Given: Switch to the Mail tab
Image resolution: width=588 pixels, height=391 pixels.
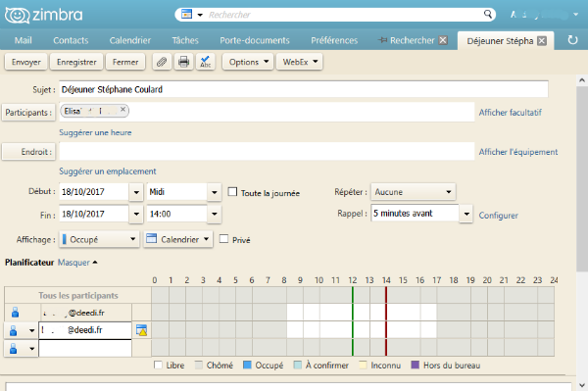Looking at the screenshot, I should click(x=24, y=40).
